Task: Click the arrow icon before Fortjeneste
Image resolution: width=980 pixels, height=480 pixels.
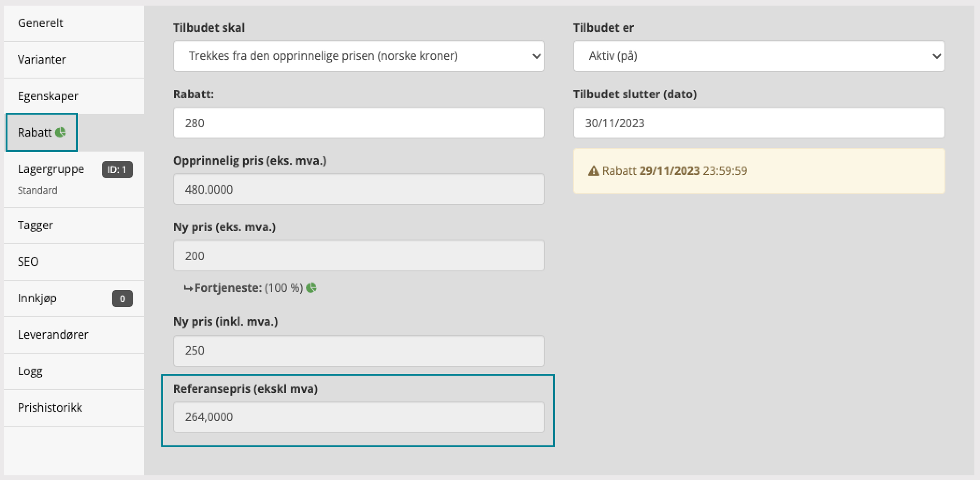Action: 188,288
